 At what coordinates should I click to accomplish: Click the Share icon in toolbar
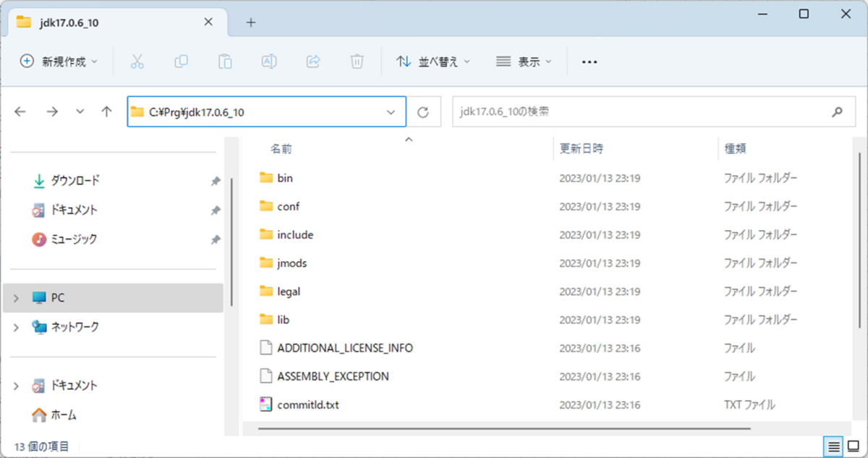click(313, 62)
